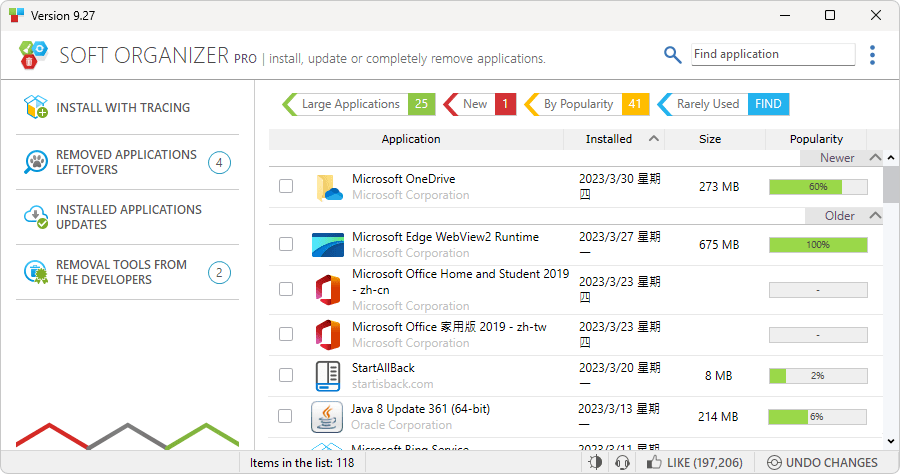This screenshot has height=474, width=900.
Task: Focus the Find application search field
Action: 773,54
